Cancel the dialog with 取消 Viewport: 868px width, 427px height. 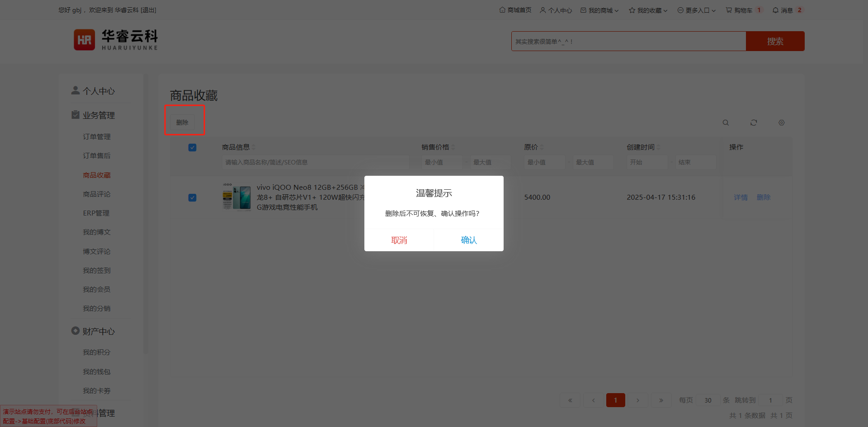399,240
